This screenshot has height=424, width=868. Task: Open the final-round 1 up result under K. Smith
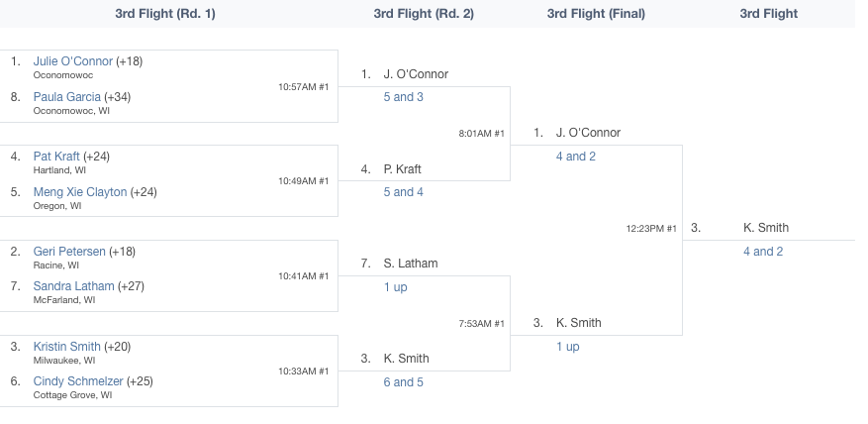click(568, 347)
